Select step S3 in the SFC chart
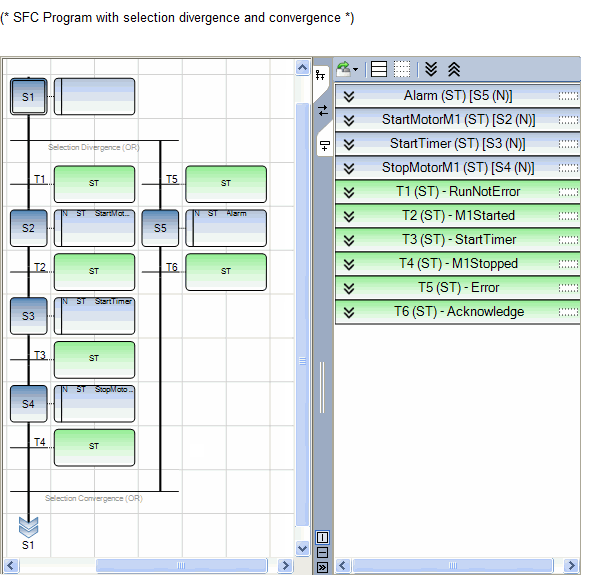 (29, 316)
